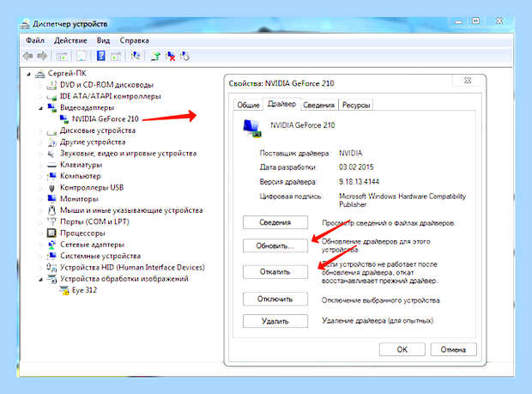Select the Дисковые устройства label
Screen dimensions: 532x394
coord(98,130)
